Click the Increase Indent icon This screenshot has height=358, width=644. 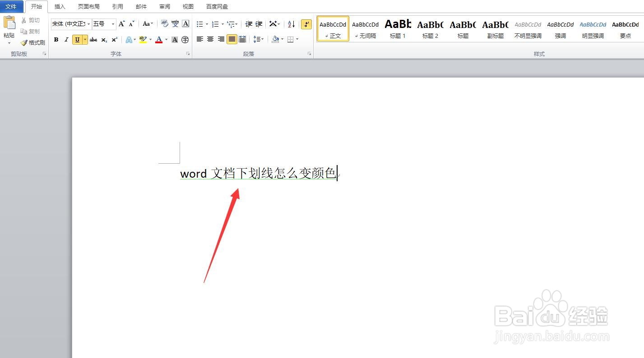(259, 24)
